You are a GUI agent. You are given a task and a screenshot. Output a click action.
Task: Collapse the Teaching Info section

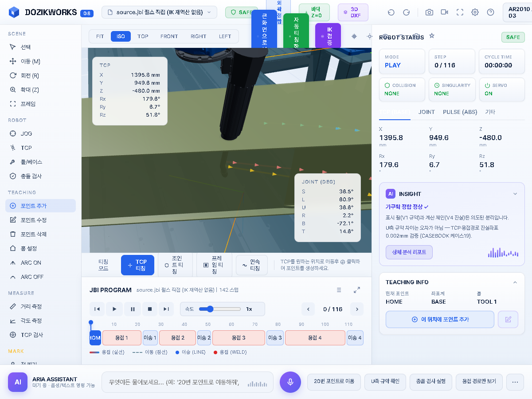(x=515, y=282)
